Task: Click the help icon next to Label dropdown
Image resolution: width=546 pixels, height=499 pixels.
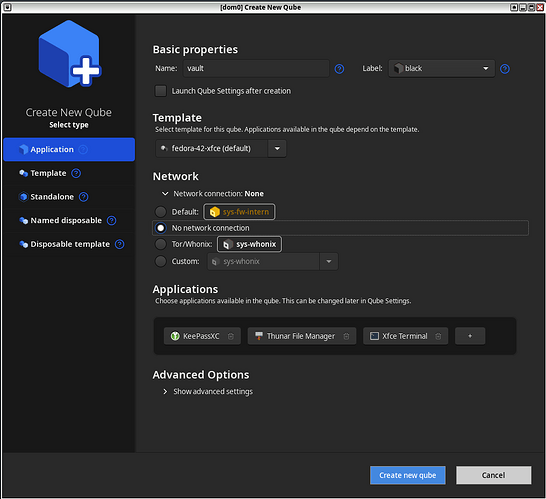Action: 505,69
